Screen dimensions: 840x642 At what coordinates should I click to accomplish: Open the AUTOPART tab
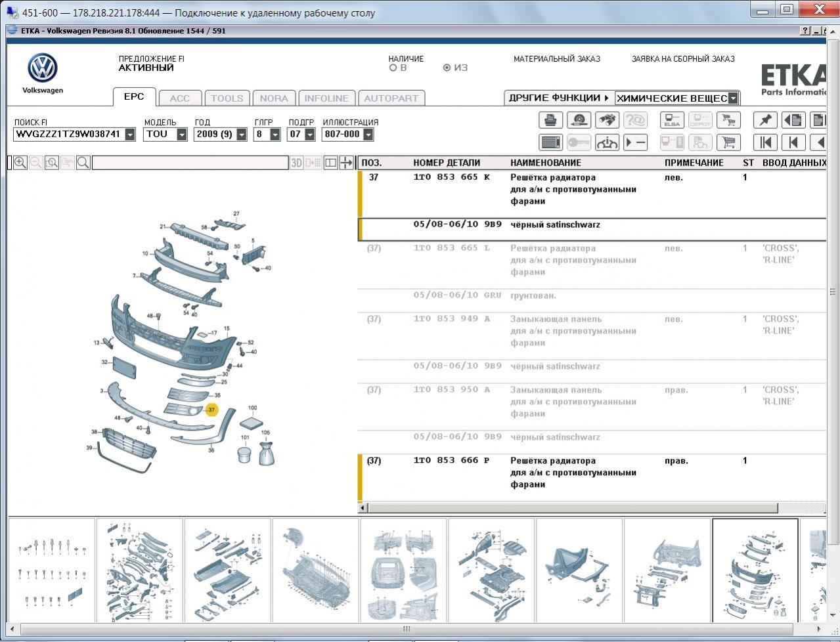[391, 98]
